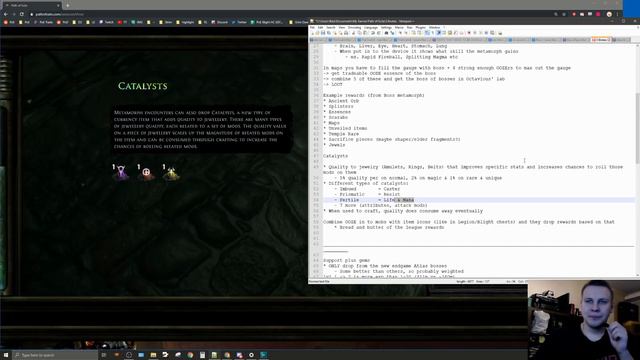Viewport: 640px width, 360px height.
Task: Click the 'Catalysts' line in the Notepad++ editor
Action: tap(336, 156)
